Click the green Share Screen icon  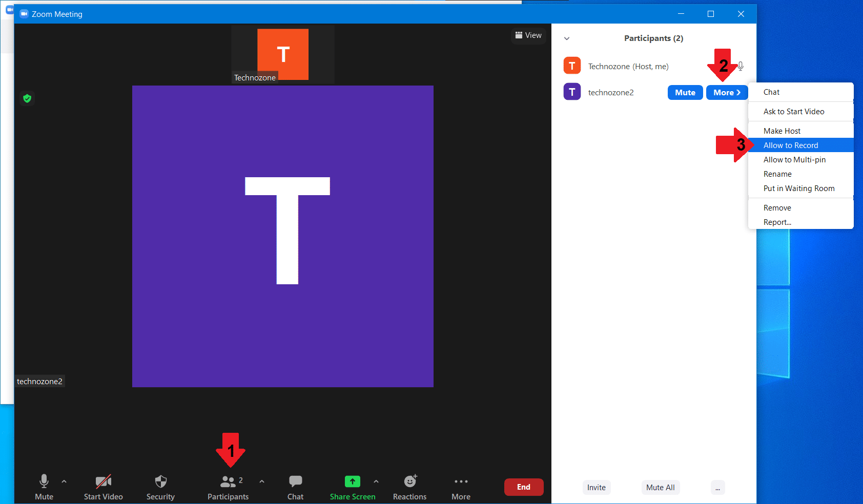353,482
